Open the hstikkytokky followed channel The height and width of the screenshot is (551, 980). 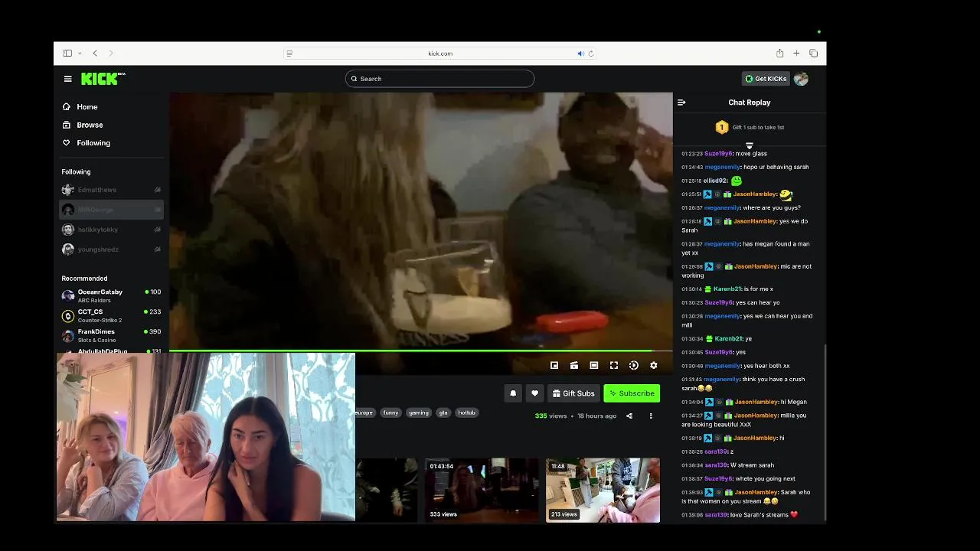click(x=112, y=230)
